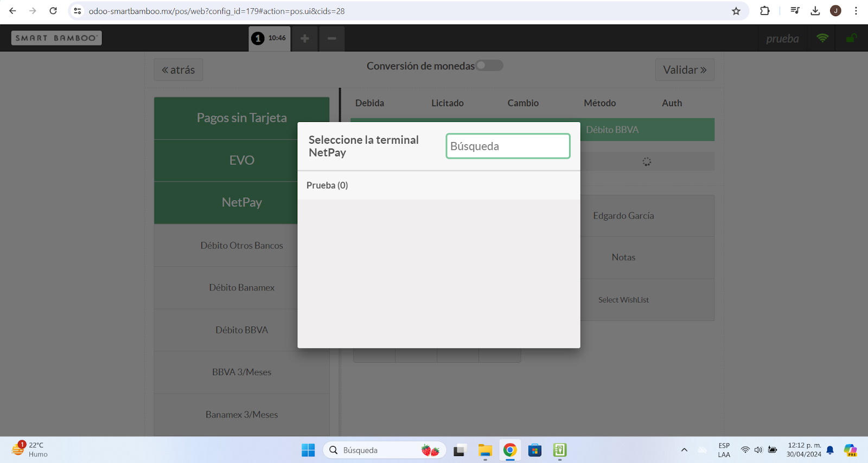
Task: Open Chrome three-dot menu
Action: pyautogui.click(x=856, y=11)
